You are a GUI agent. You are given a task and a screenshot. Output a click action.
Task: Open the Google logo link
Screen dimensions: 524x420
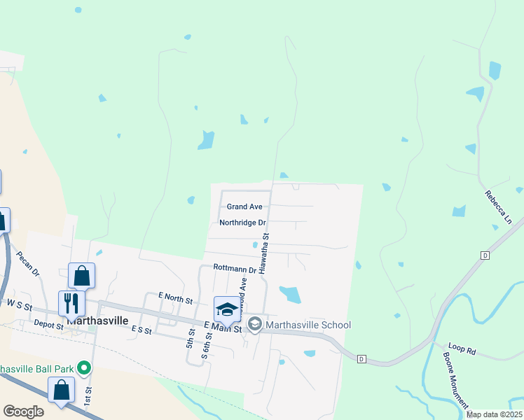23,412
